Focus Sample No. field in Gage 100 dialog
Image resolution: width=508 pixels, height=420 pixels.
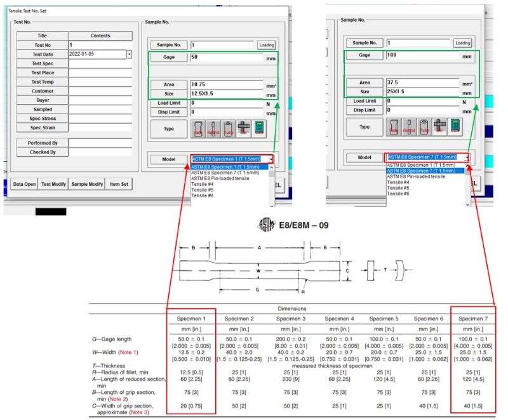click(418, 43)
